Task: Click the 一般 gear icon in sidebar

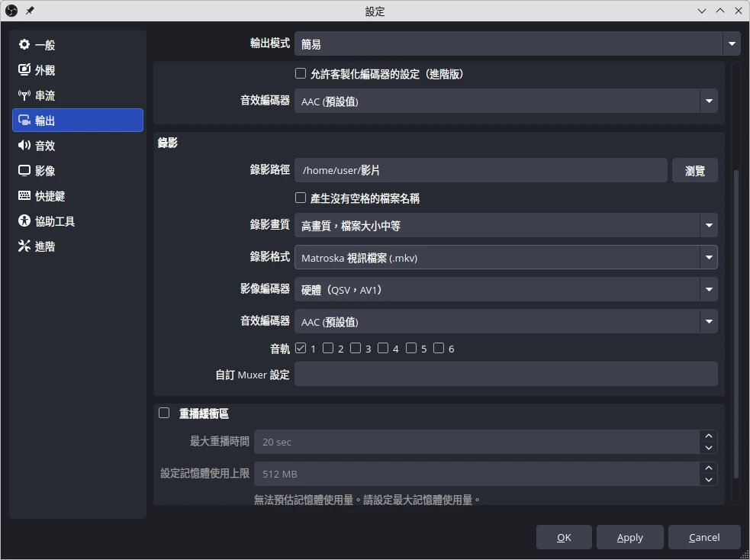Action: click(x=24, y=45)
